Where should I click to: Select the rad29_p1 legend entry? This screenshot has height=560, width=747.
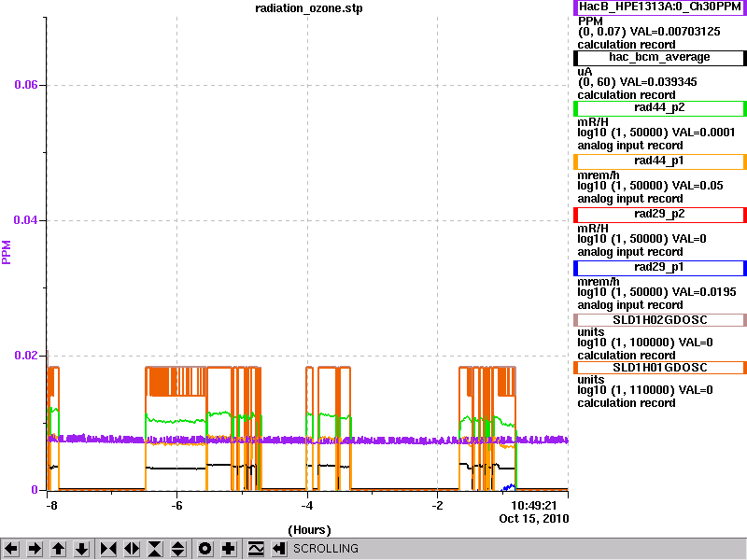660,268
